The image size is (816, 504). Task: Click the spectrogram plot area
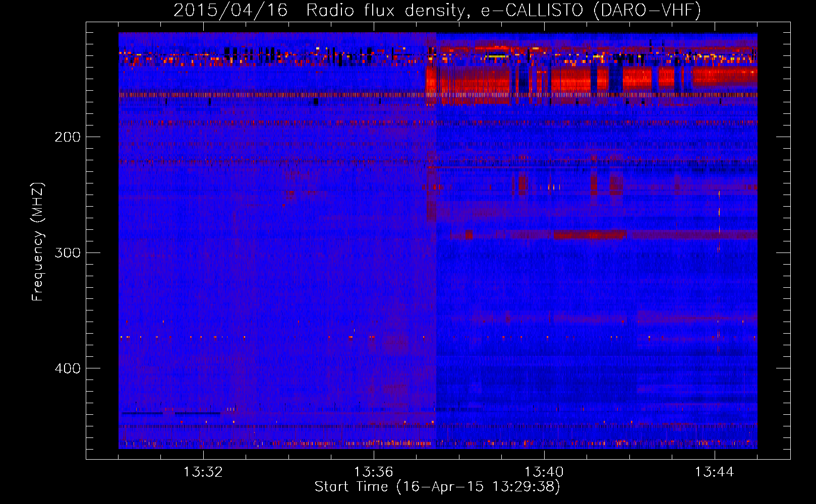coord(438,240)
